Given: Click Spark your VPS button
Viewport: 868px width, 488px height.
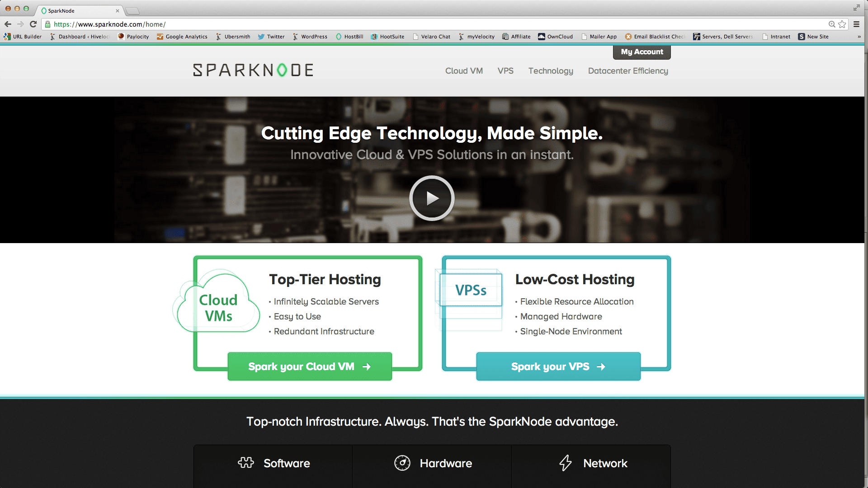Looking at the screenshot, I should (x=558, y=366).
